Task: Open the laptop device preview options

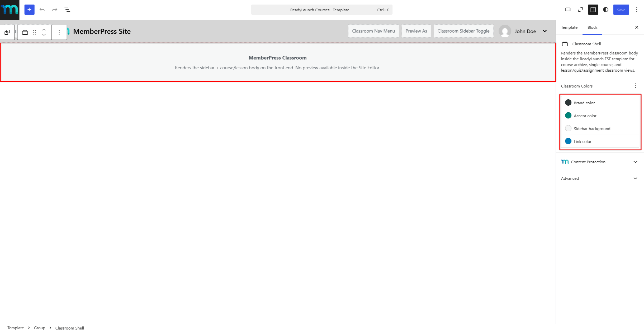Action: click(568, 10)
